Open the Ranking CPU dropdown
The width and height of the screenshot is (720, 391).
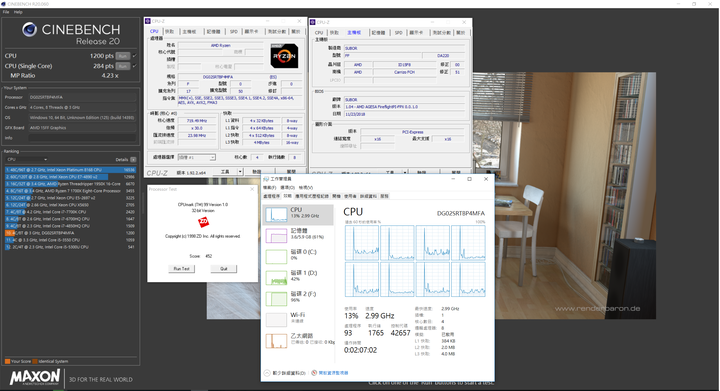(27, 160)
